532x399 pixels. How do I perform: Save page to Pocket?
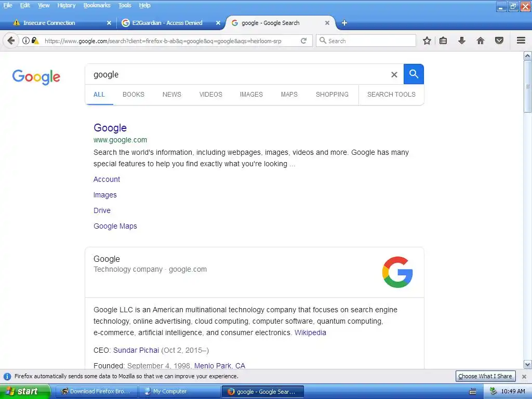coord(499,41)
